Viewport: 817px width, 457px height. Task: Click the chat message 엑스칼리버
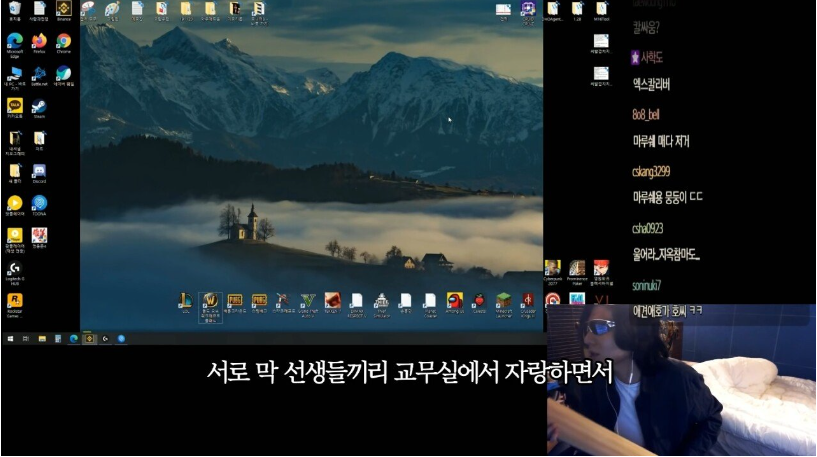click(651, 84)
